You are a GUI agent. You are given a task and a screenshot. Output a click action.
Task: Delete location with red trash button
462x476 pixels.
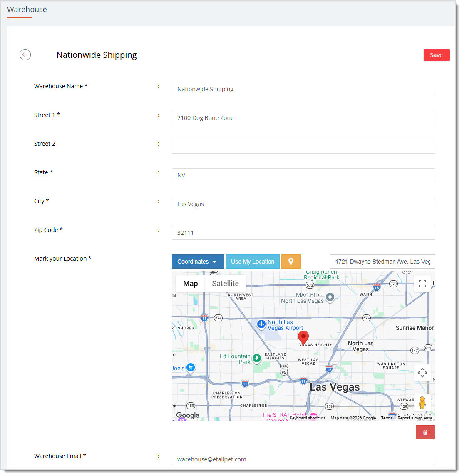(x=425, y=432)
